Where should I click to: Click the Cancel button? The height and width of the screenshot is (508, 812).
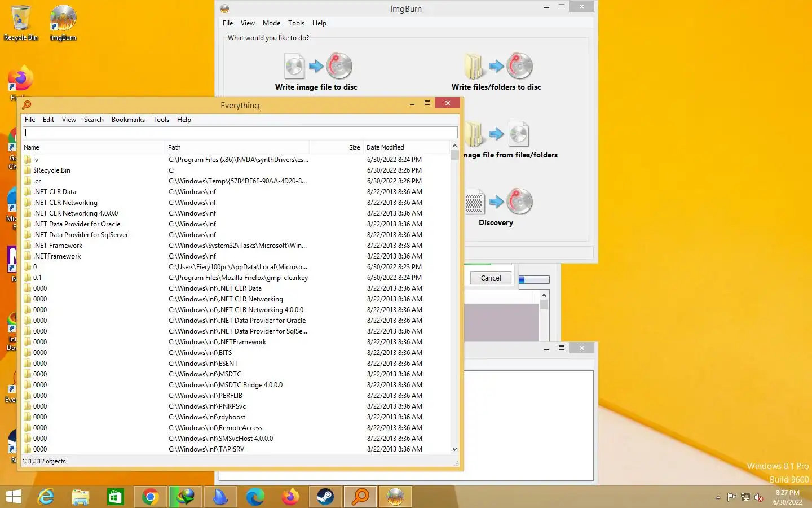pyautogui.click(x=491, y=278)
